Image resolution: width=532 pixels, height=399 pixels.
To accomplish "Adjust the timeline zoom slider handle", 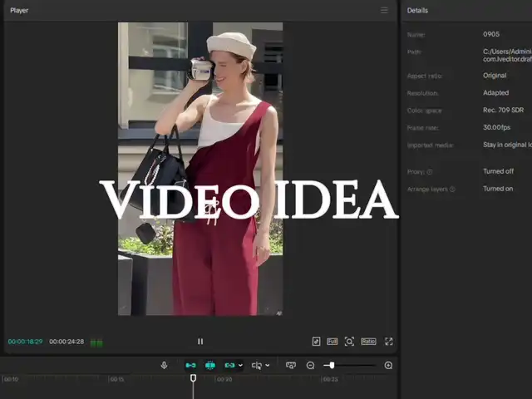I will pyautogui.click(x=331, y=365).
